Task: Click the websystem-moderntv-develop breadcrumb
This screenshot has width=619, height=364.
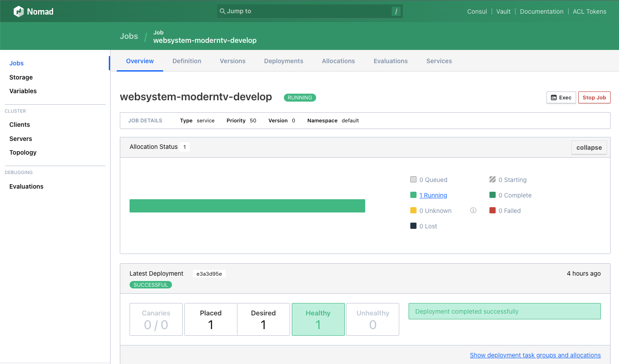Action: (x=205, y=40)
